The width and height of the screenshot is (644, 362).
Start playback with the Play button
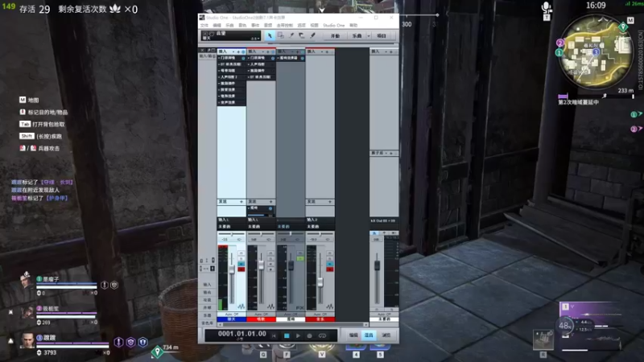[x=298, y=335]
